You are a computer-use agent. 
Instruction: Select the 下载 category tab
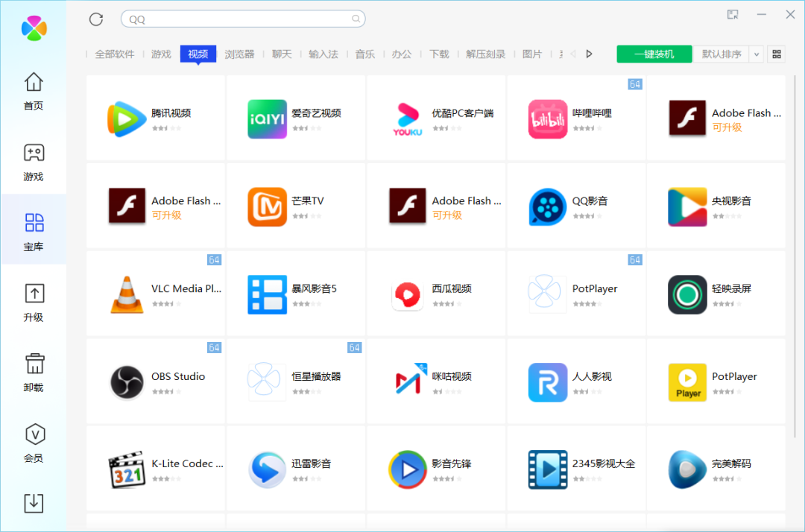(x=439, y=54)
